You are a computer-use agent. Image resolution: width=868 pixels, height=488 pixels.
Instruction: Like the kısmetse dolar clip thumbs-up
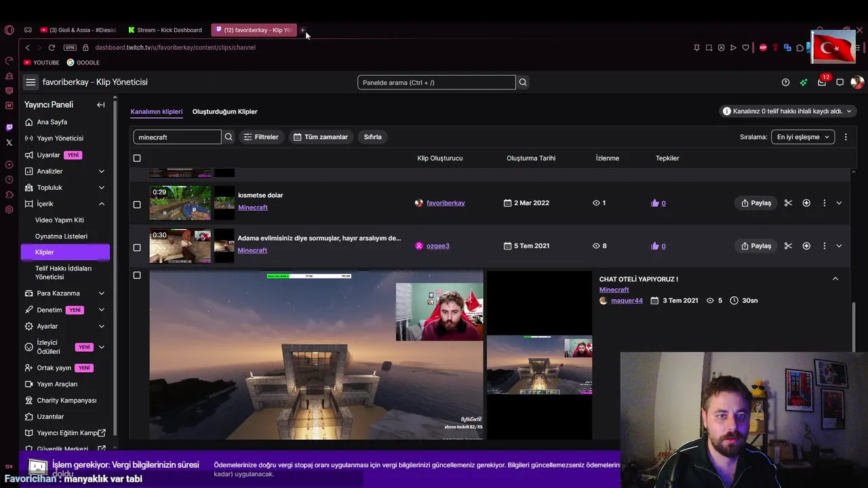pos(655,203)
